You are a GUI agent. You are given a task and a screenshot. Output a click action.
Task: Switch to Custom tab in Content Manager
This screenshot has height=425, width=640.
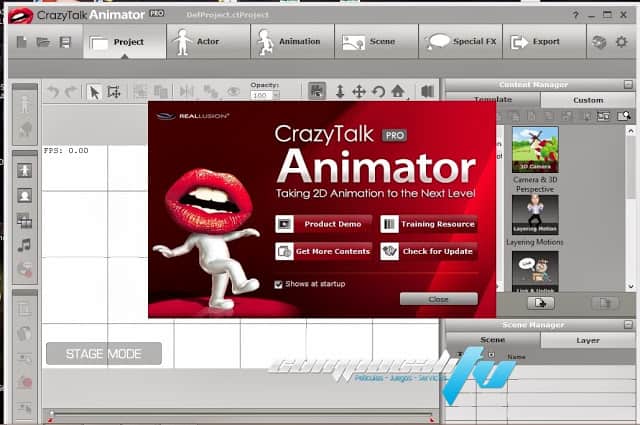pos(588,100)
